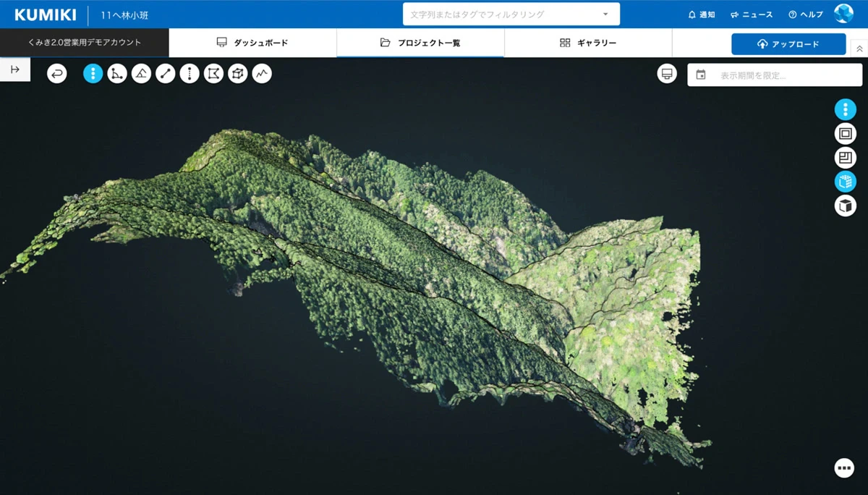Select the elevation profile chart tool
Screen dimensions: 868x495
click(x=262, y=73)
